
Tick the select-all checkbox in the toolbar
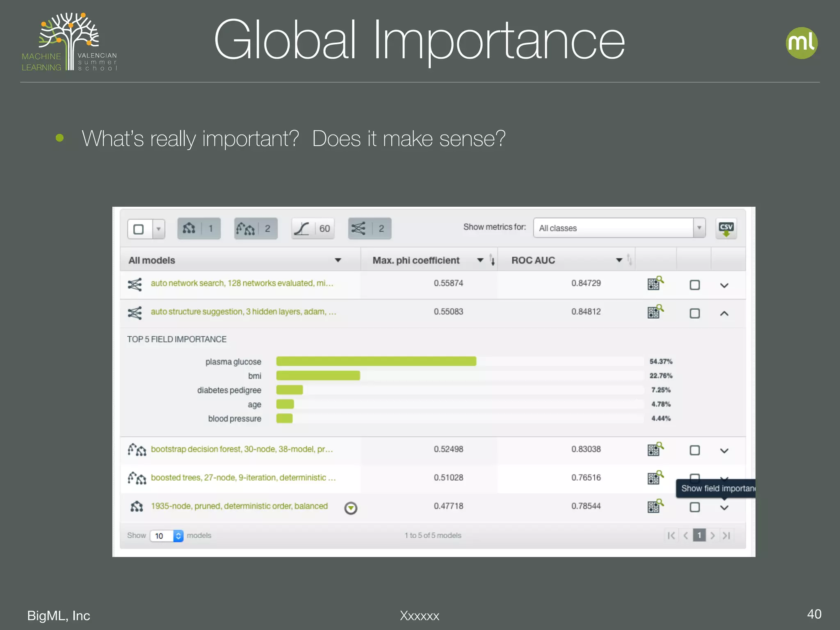coord(139,229)
